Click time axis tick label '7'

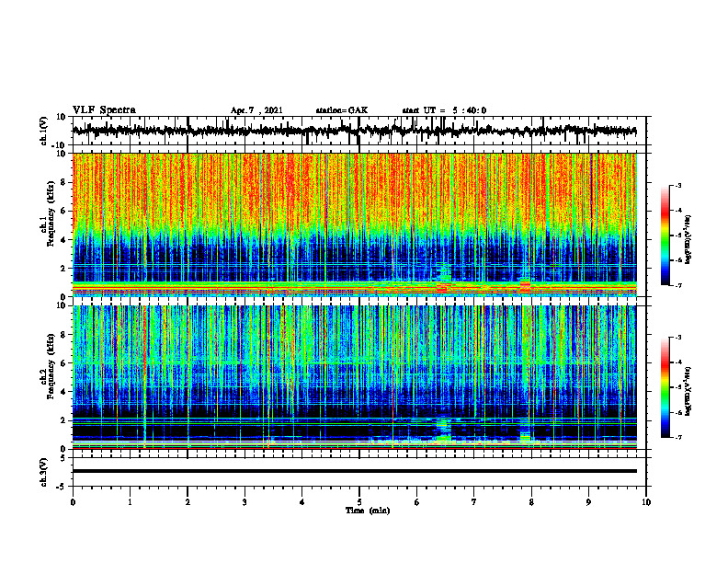coord(474,502)
